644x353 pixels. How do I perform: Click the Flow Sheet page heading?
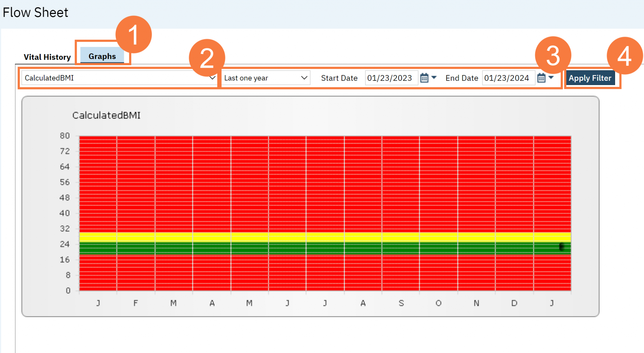pyautogui.click(x=35, y=13)
